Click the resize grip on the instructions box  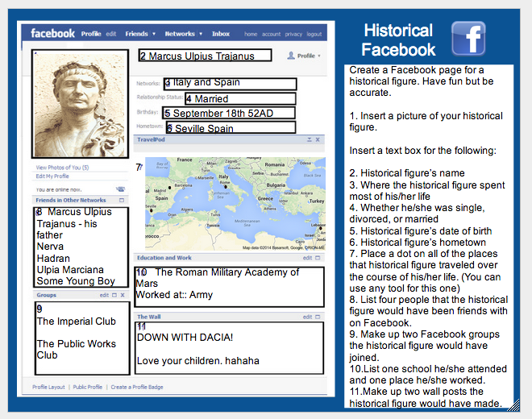pyautogui.click(x=513, y=406)
